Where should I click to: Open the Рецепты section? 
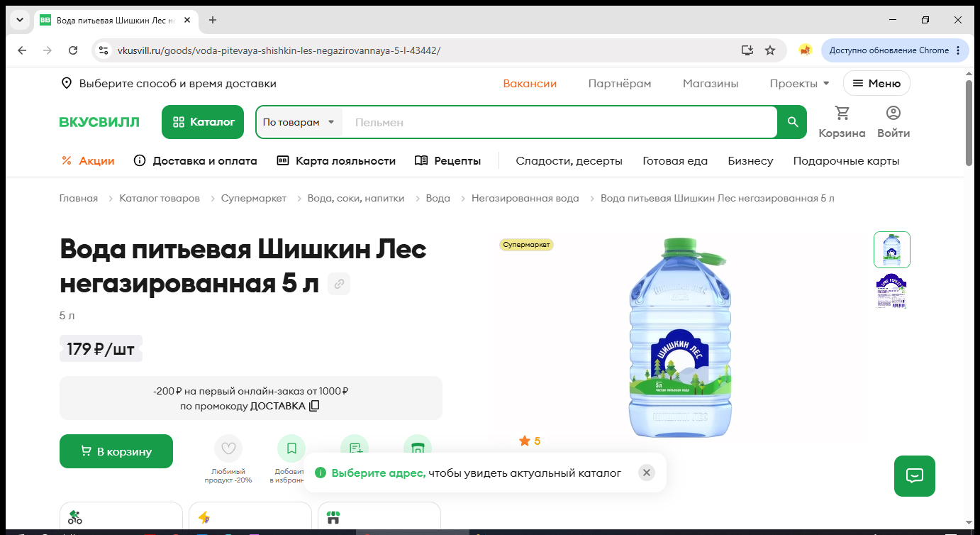(x=447, y=160)
